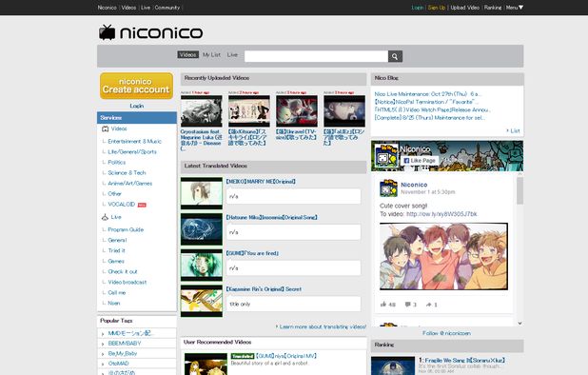The image size is (588, 375).
Task: Click the Videos TV icon in Services sidebar
Action: pyautogui.click(x=105, y=128)
